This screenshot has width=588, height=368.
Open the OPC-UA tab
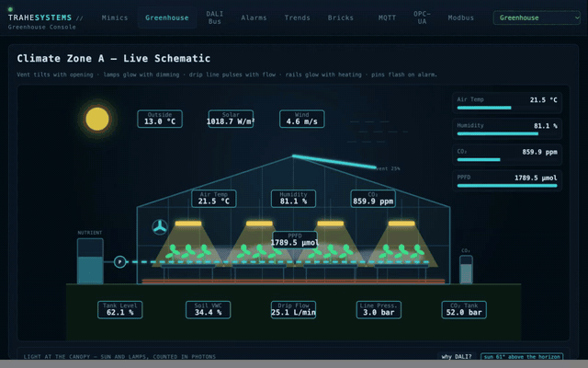tap(422, 17)
